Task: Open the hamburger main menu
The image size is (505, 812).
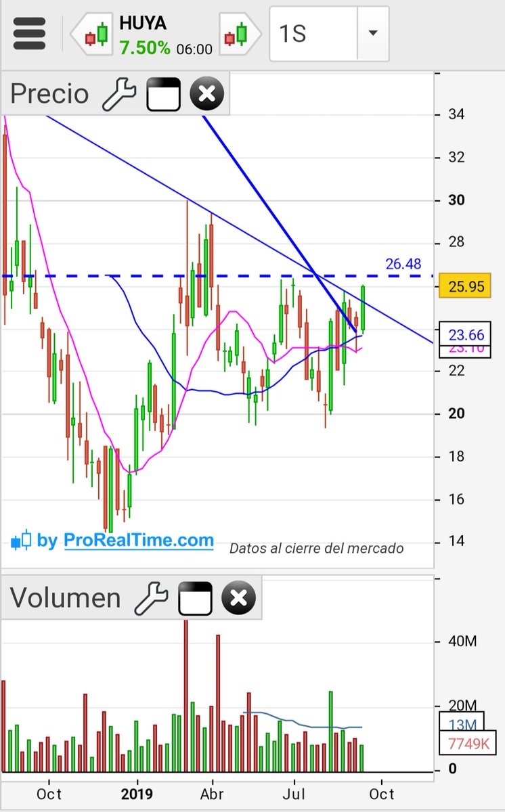Action: [x=30, y=32]
